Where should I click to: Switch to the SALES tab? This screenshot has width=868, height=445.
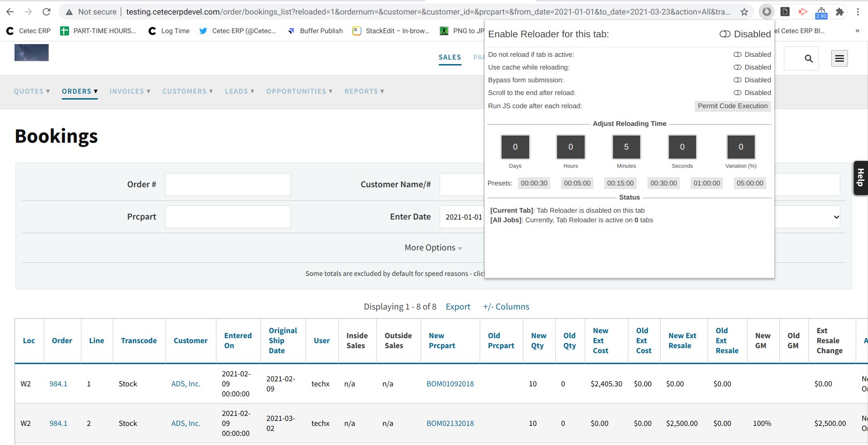tap(449, 57)
